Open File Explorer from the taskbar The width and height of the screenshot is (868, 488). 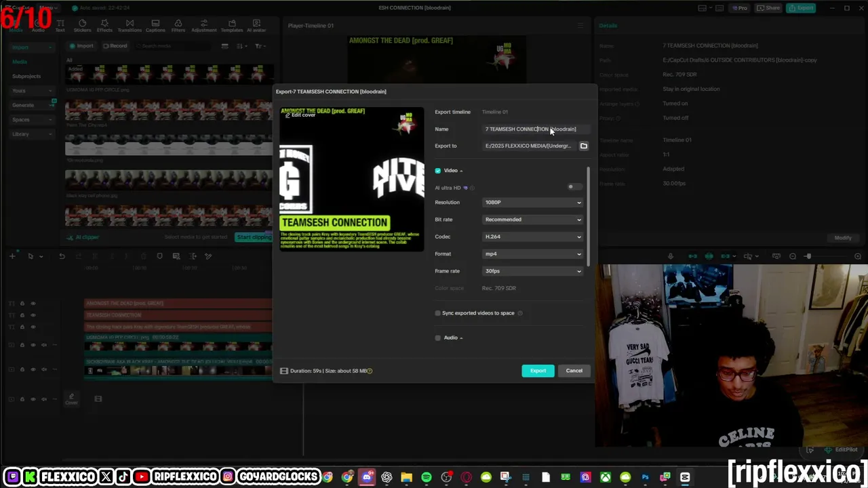(406, 478)
